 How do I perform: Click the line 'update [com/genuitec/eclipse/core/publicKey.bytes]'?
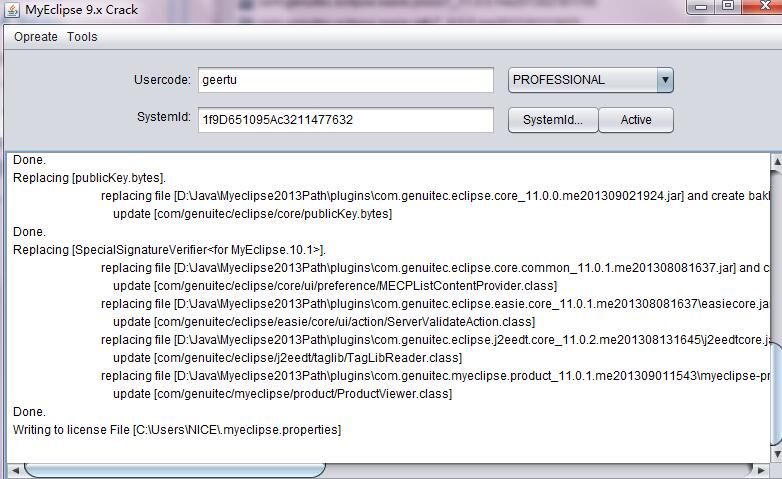click(252, 214)
